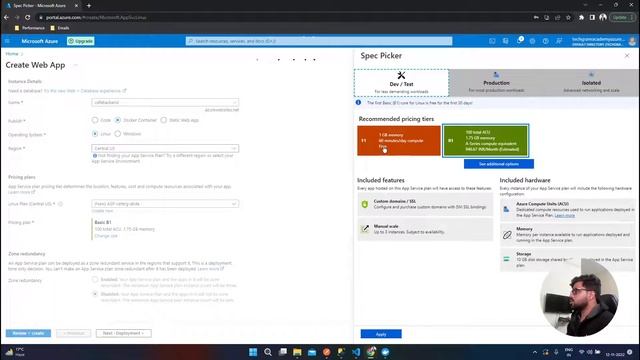Show hidden icons in the system tray

tap(535, 352)
